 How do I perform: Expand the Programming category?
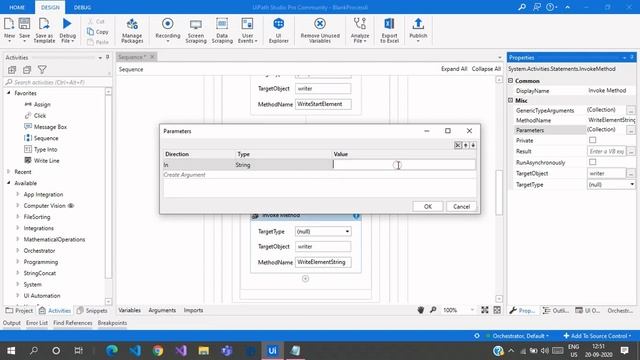(18, 262)
